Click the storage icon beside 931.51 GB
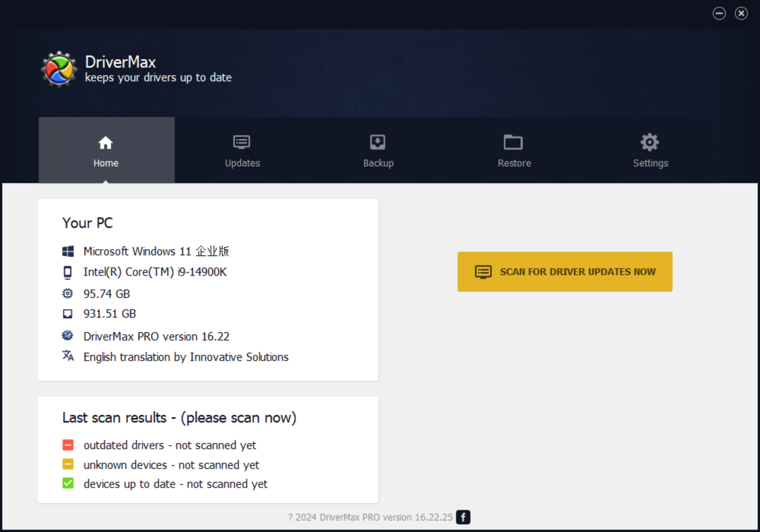Viewport: 760px width, 532px height. [67, 314]
